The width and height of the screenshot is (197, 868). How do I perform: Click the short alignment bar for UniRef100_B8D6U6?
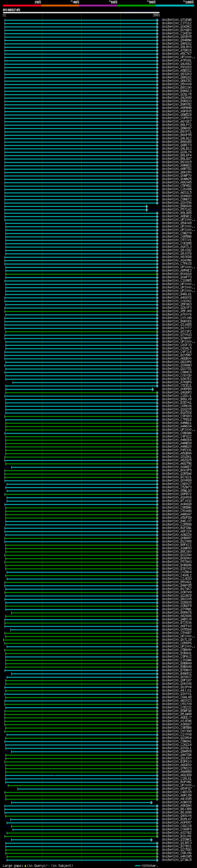pyautogui.click(x=76, y=206)
